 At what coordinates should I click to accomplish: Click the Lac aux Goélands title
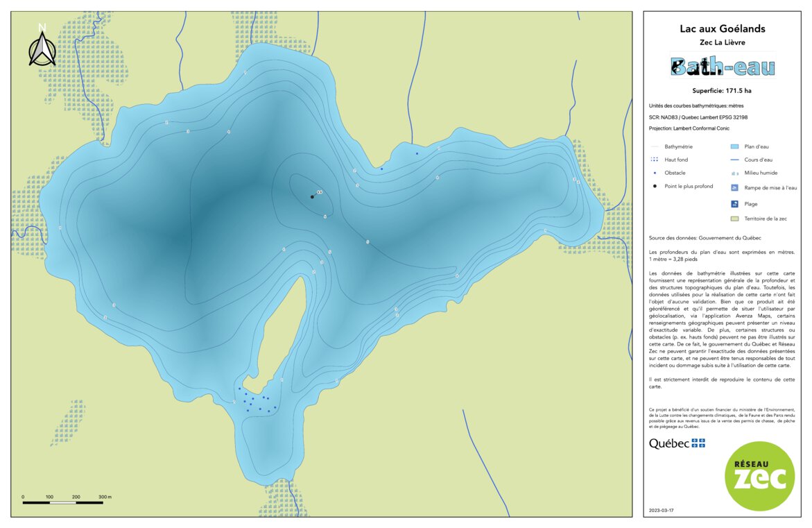(x=723, y=28)
